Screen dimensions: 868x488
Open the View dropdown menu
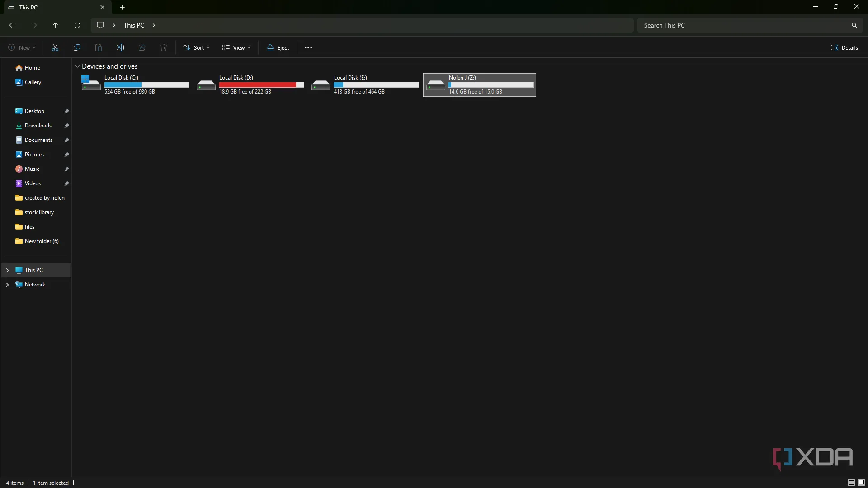(236, 47)
